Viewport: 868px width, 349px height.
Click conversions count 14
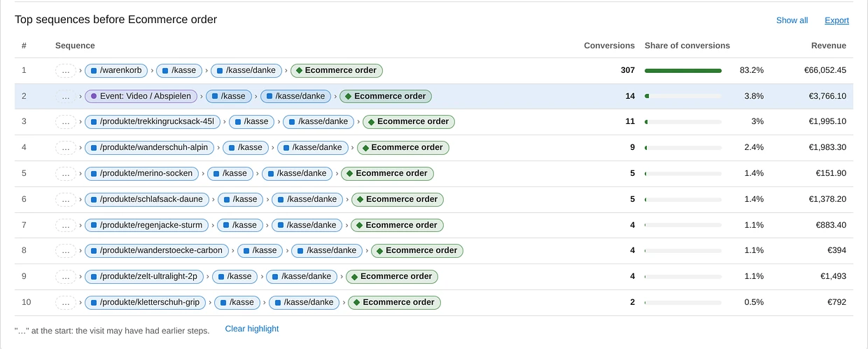coord(630,96)
